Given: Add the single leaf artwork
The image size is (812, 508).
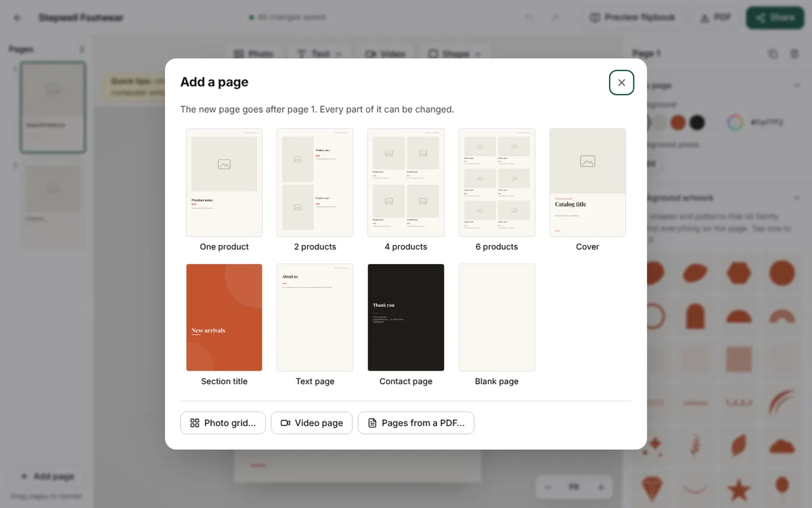Looking at the screenshot, I should tap(739, 446).
